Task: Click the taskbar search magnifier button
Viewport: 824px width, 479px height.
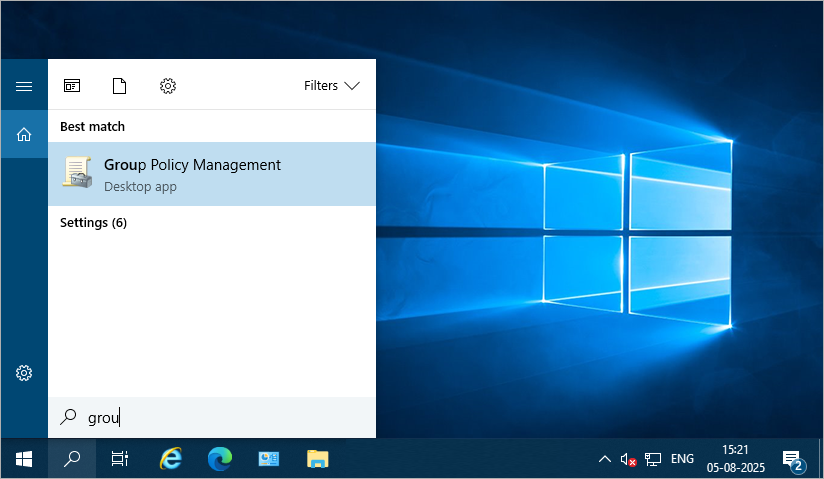Action: [72, 459]
